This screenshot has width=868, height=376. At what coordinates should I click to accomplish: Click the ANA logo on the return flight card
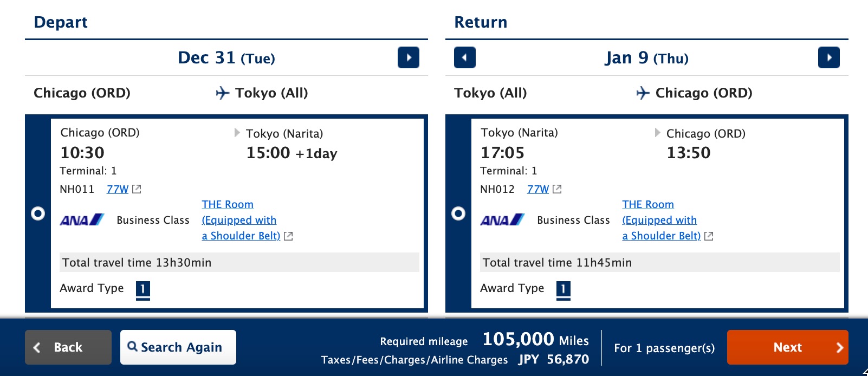point(500,220)
